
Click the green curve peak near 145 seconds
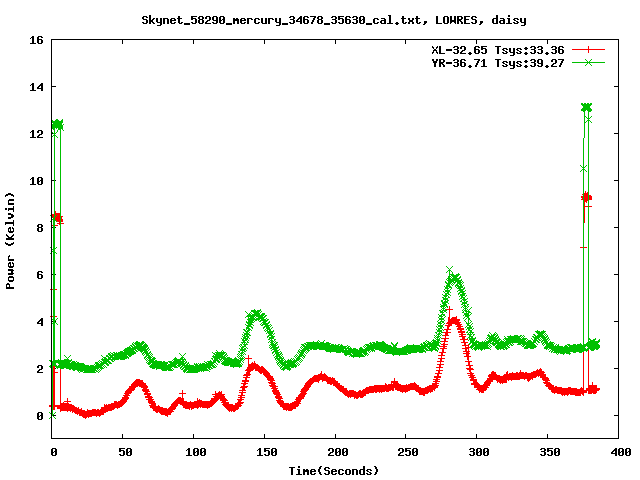256,314
